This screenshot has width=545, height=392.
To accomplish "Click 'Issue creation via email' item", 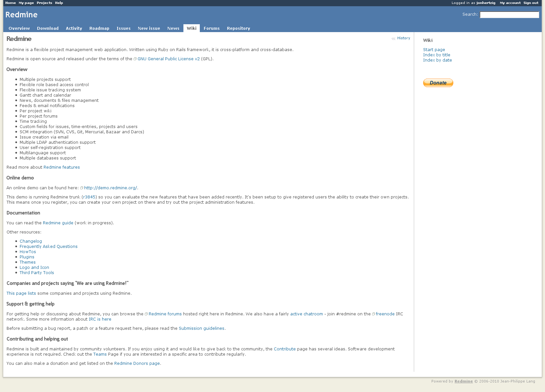I will 44,137.
